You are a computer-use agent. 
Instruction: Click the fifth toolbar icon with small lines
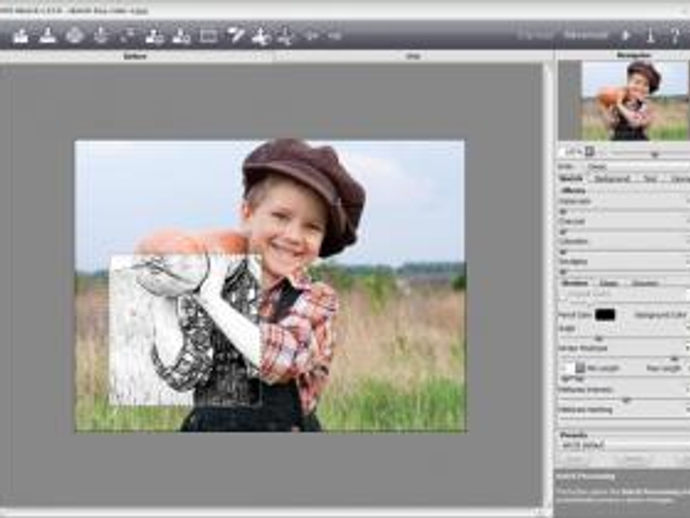128,36
